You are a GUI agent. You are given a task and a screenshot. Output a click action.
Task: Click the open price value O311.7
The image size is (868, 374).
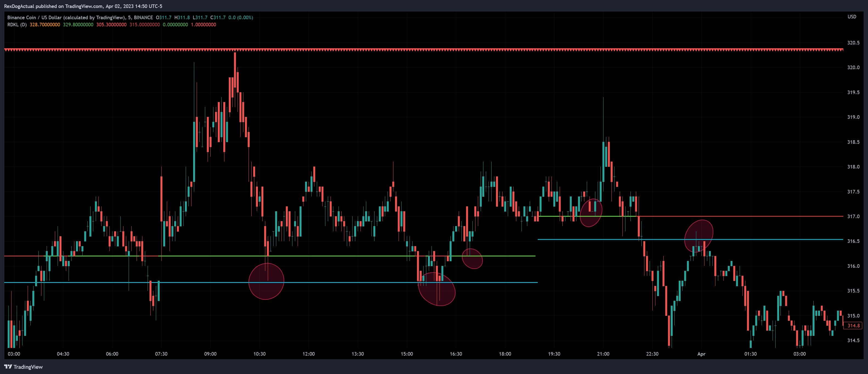(x=164, y=18)
